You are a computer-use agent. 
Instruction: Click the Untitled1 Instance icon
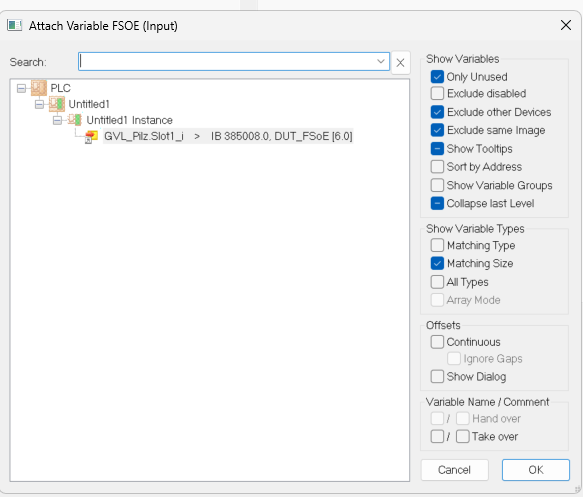75,120
